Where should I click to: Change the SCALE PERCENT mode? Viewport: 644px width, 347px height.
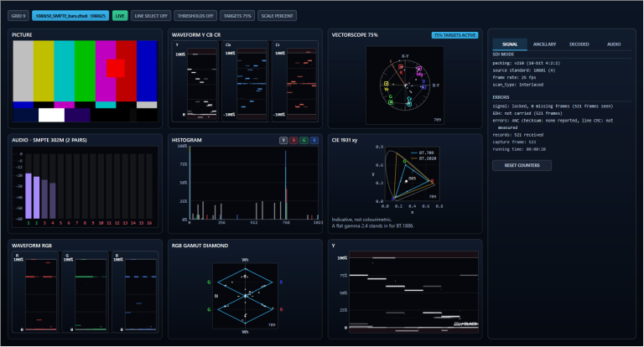(x=278, y=16)
